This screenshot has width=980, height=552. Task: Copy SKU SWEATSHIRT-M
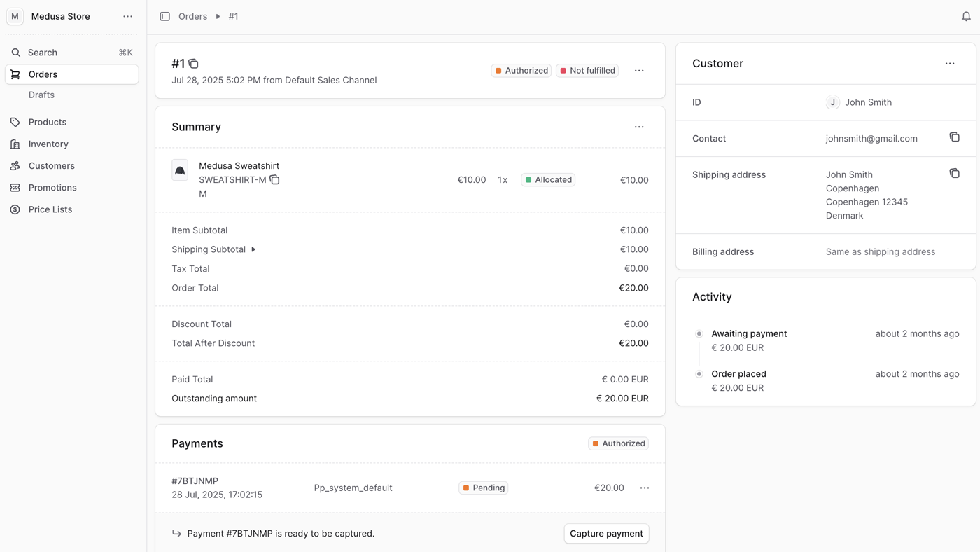coord(274,180)
